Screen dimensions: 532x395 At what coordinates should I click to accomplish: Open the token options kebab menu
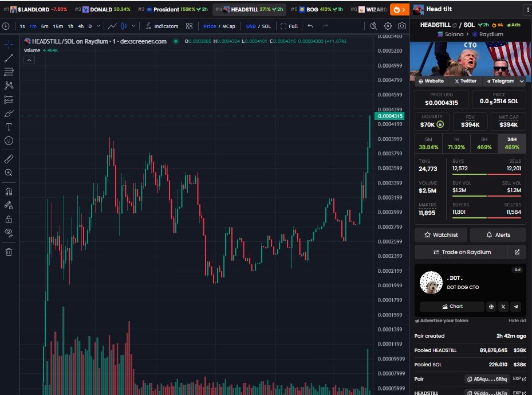pyautogui.click(x=527, y=10)
